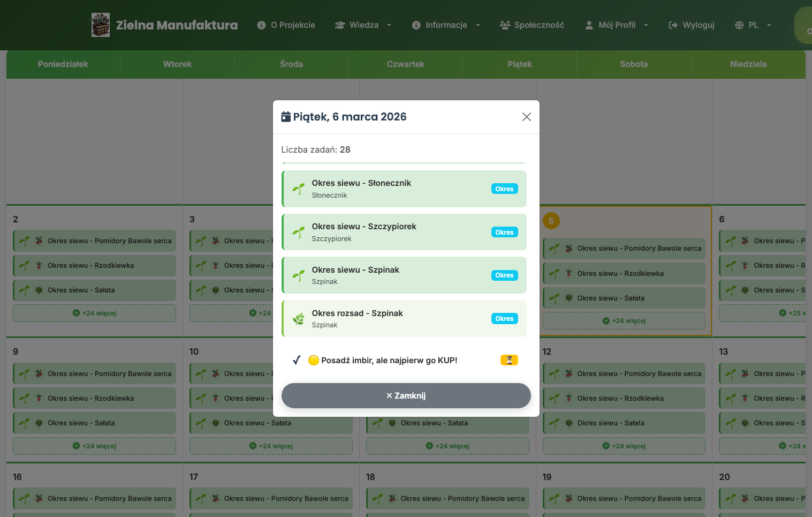Open the PL language selector
This screenshot has height=517, width=812.
point(753,25)
